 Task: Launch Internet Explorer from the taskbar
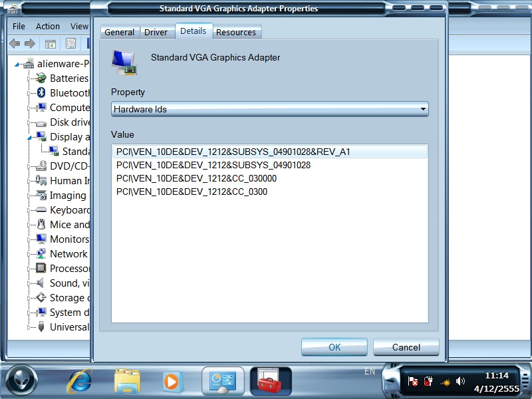coord(80,380)
